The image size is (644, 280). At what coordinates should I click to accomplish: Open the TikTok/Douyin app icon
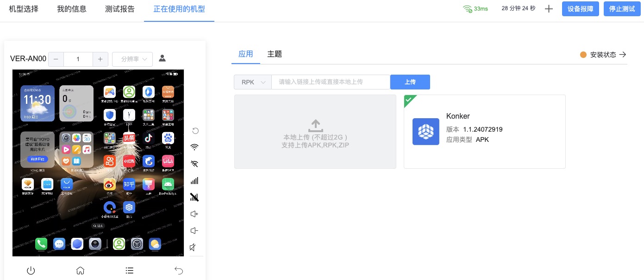click(x=148, y=139)
